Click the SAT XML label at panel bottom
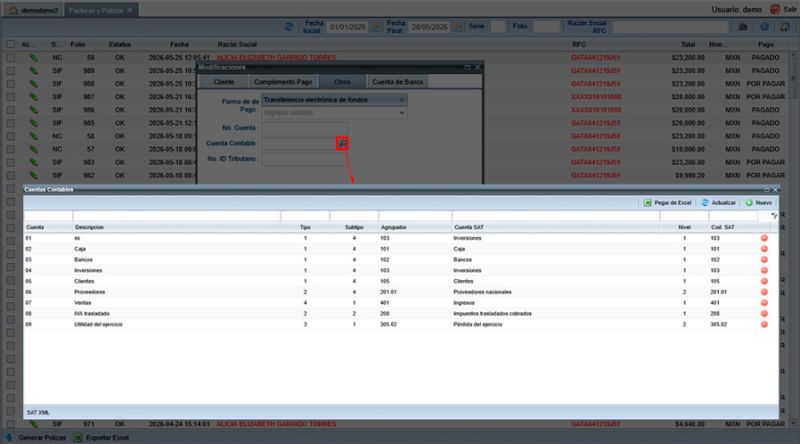 (x=38, y=412)
